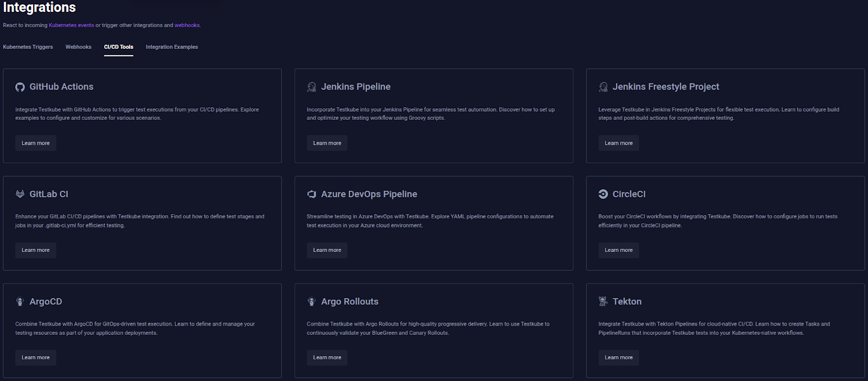
Task: Learn more about Argo Rollouts
Action: [x=327, y=357]
